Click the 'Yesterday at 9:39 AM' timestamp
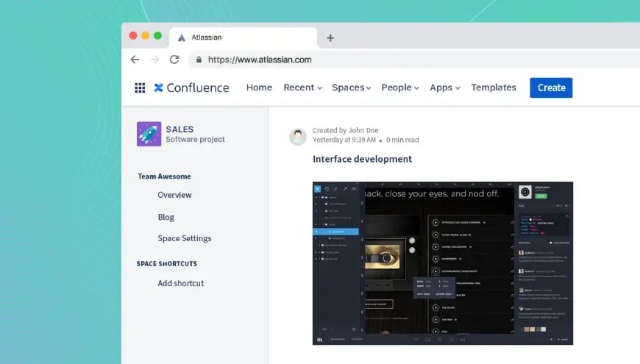This screenshot has height=364, width=640. click(344, 140)
